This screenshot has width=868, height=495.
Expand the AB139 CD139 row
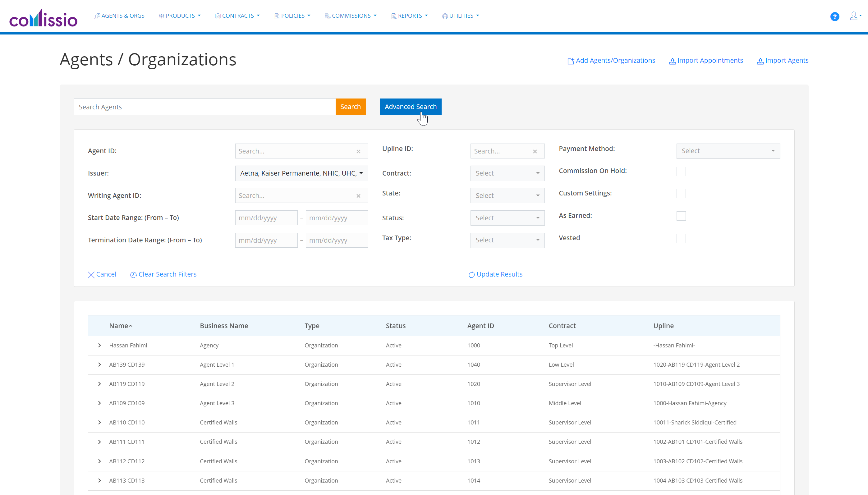99,364
